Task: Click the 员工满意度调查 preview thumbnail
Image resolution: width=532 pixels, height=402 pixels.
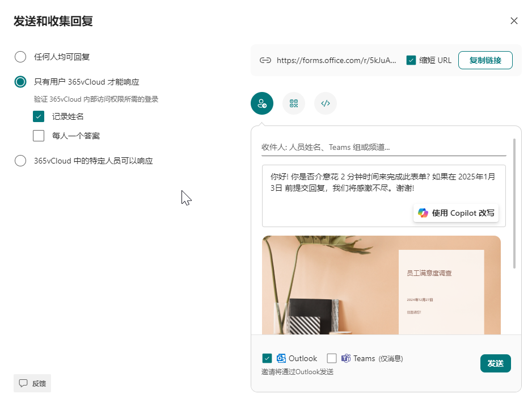Action: (381, 285)
